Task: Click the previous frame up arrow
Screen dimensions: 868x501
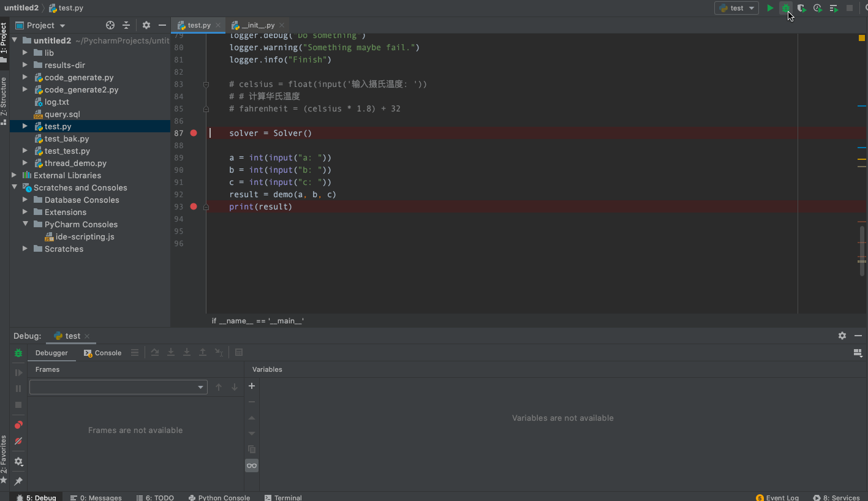Action: (x=219, y=387)
